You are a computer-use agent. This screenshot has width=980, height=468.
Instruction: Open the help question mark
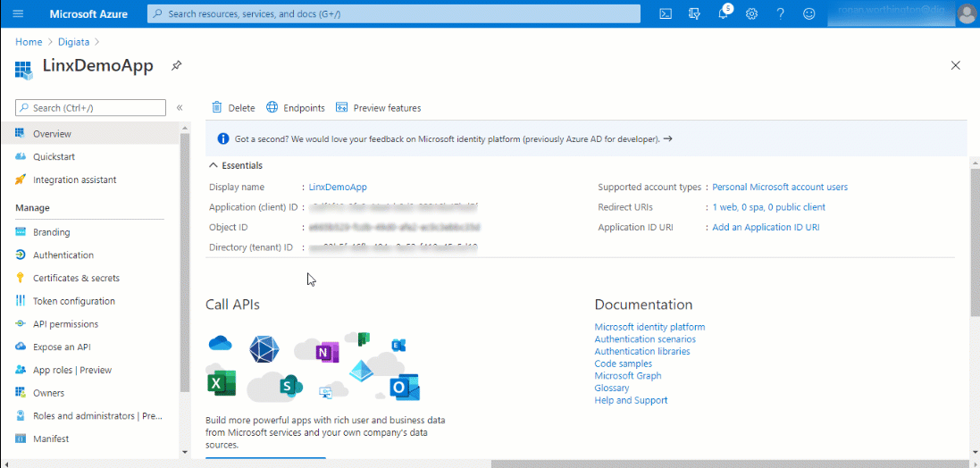pos(781,13)
